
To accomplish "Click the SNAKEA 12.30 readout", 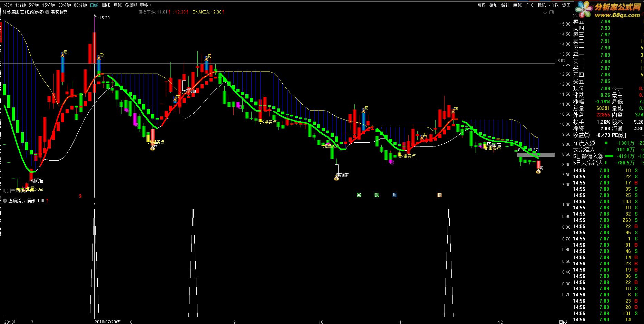I will 208,12.
